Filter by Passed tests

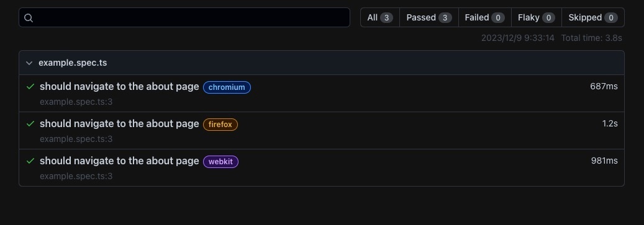[429, 17]
